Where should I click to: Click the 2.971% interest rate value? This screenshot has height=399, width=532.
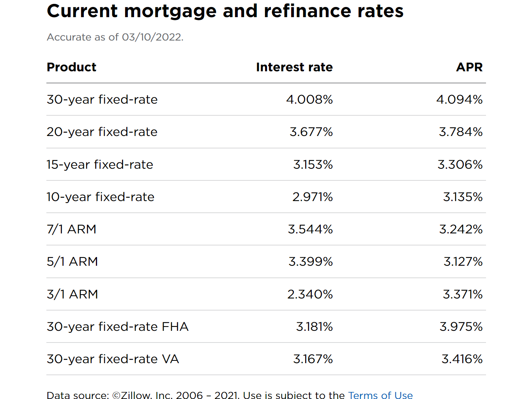(313, 197)
